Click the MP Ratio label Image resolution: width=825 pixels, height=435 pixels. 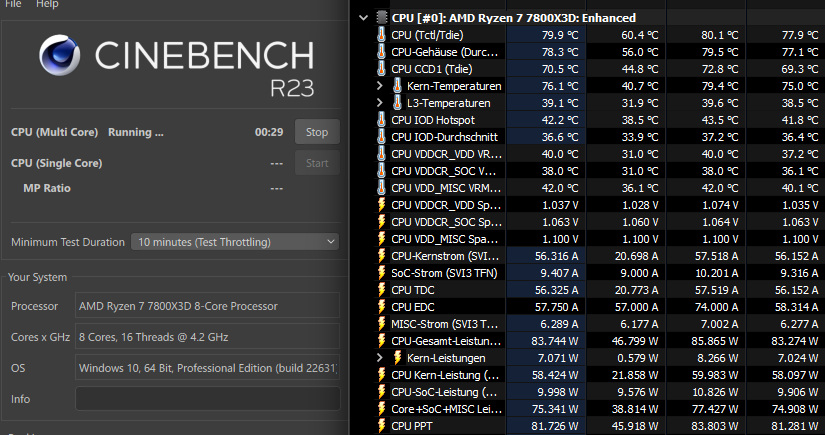pos(47,188)
